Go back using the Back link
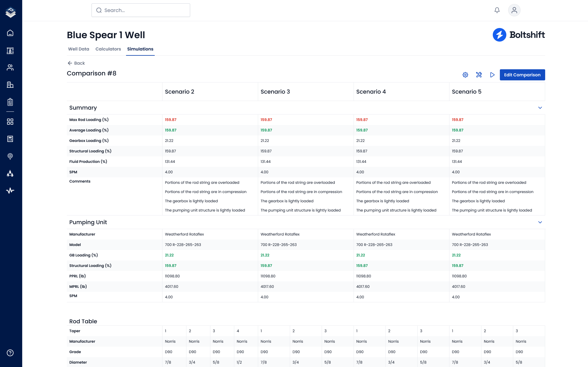The width and height of the screenshot is (588, 367). click(76, 63)
